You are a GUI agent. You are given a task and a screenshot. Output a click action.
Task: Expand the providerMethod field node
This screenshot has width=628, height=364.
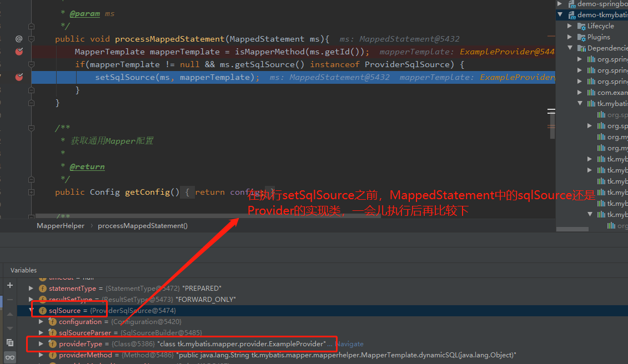tap(41, 355)
